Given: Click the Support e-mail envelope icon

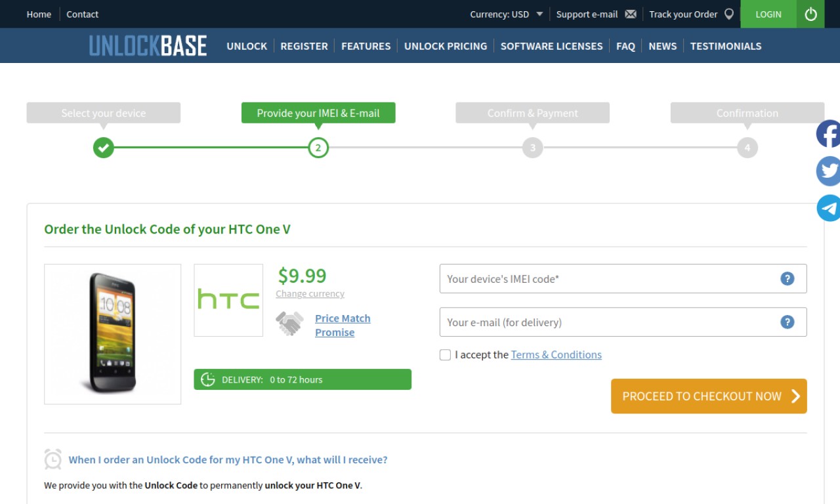Looking at the screenshot, I should click(x=631, y=14).
